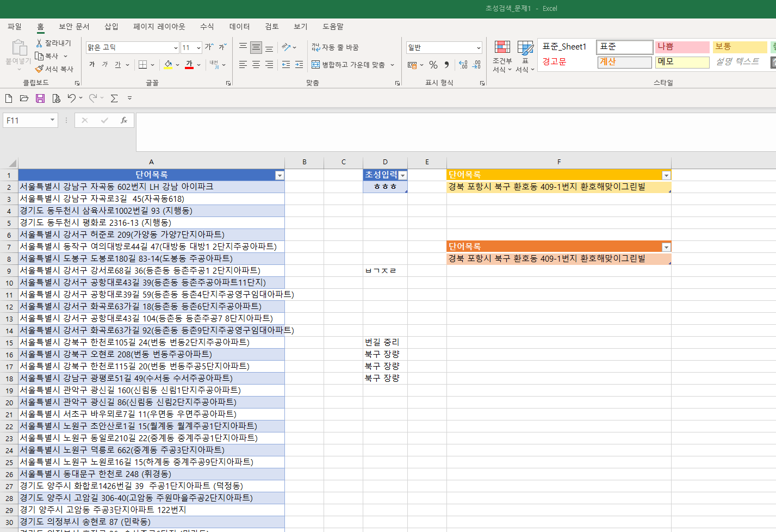Open the font name dropdown (맑은 고딕)
This screenshot has height=532, width=776.
(133, 47)
